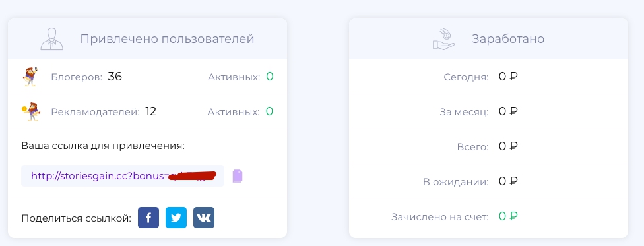Click active bloggers count value
The width and height of the screenshot is (644, 246).
(x=269, y=77)
